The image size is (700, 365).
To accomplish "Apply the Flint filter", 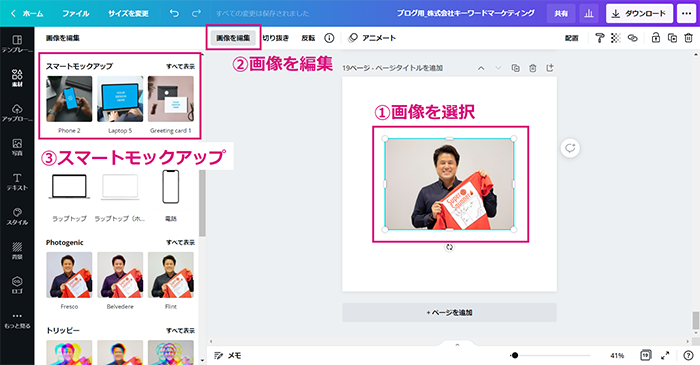I will pyautogui.click(x=171, y=275).
